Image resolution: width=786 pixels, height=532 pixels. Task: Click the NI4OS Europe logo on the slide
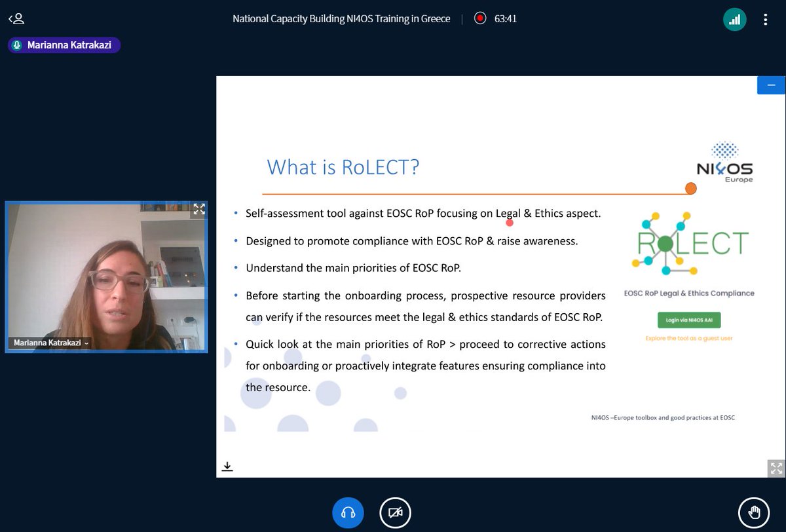point(724,162)
